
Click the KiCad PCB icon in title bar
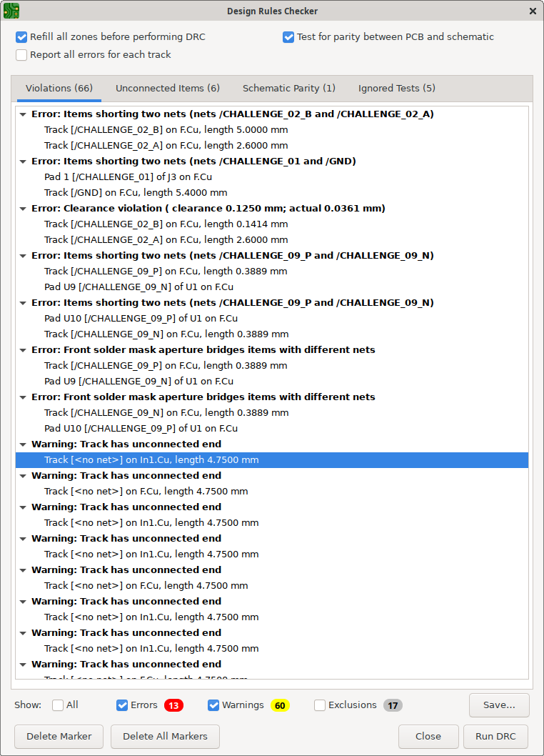[x=11, y=11]
